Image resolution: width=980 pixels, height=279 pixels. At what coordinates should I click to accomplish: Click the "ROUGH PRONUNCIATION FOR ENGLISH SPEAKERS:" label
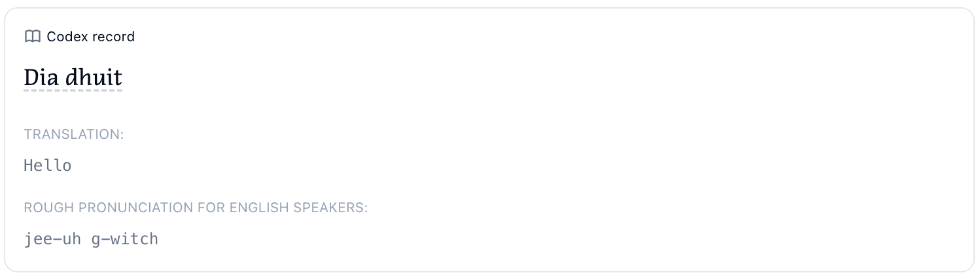pyautogui.click(x=196, y=208)
